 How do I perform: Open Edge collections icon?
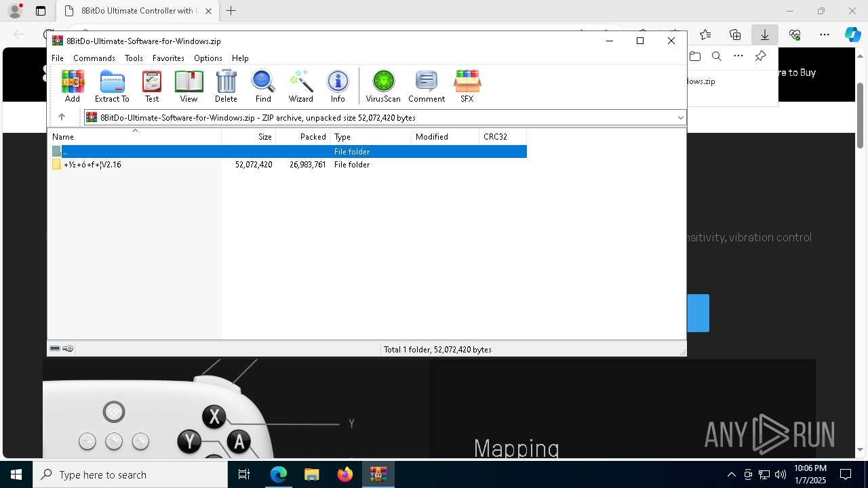735,35
